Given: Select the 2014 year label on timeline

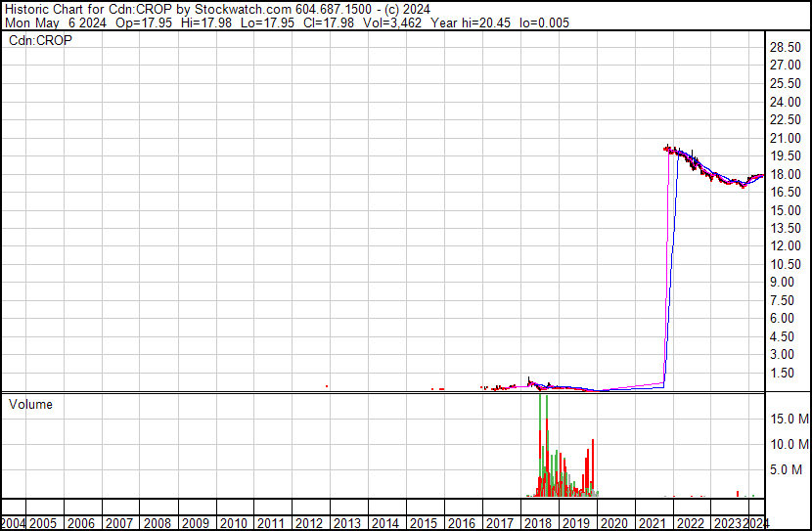Looking at the screenshot, I should [385, 523].
